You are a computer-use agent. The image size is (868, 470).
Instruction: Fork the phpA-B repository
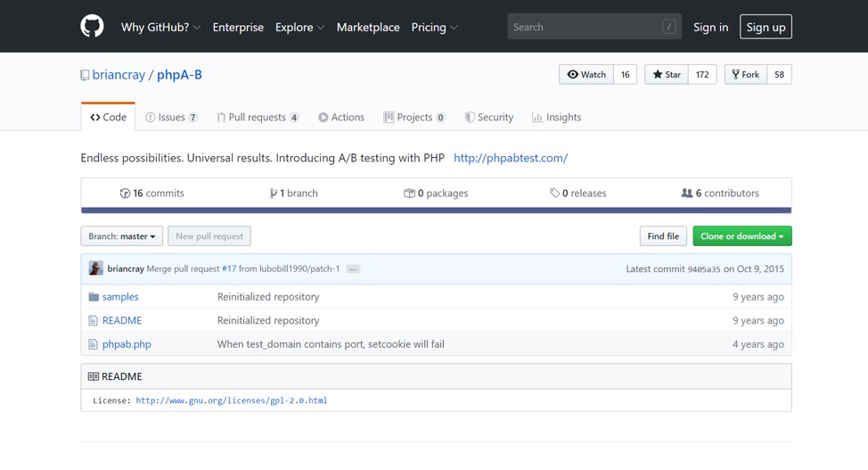pyautogui.click(x=746, y=74)
